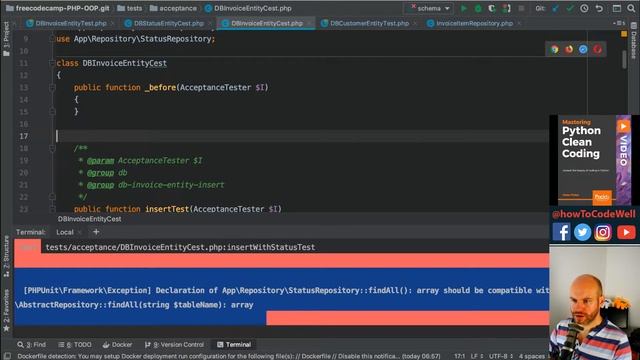Open the Project side panel
Viewport: 640px width, 360px height.
click(x=6, y=39)
